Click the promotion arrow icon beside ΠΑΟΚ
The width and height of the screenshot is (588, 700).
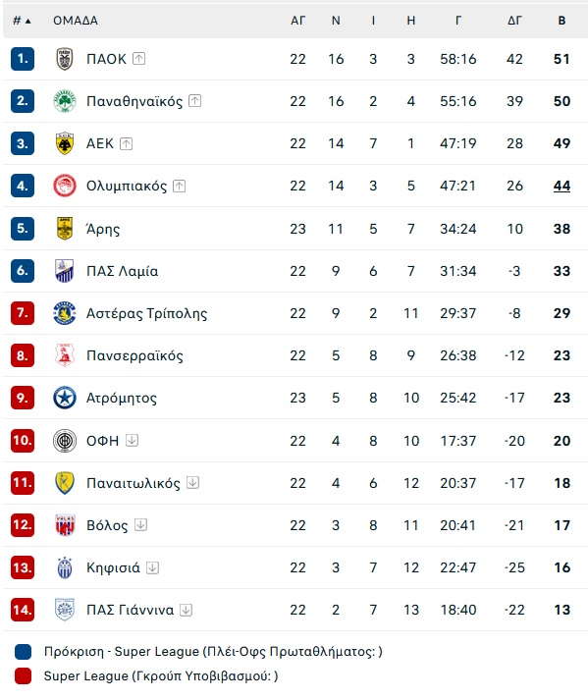click(138, 59)
